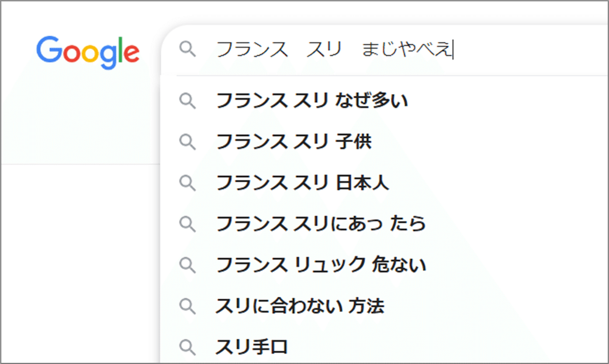Image resolution: width=609 pixels, height=364 pixels.
Task: Choose suggestion フランス リュック 危ない
Action: 321,265
